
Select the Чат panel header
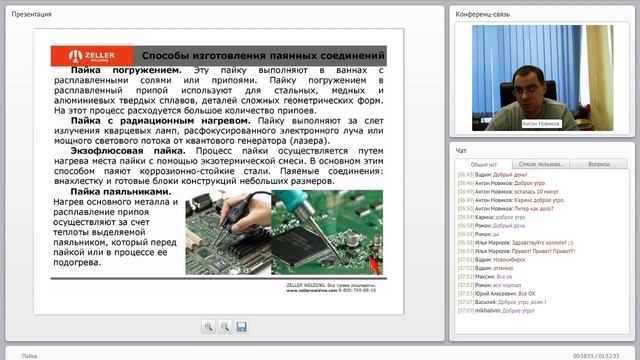point(461,151)
